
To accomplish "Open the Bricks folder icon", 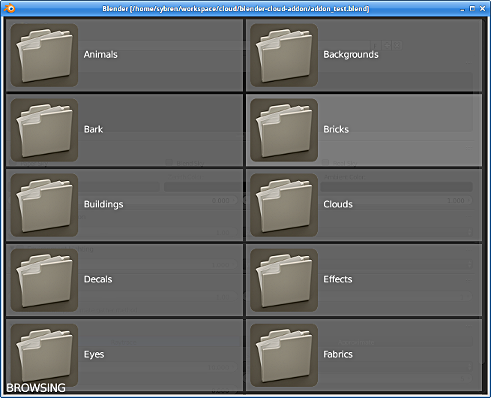I will pos(284,130).
